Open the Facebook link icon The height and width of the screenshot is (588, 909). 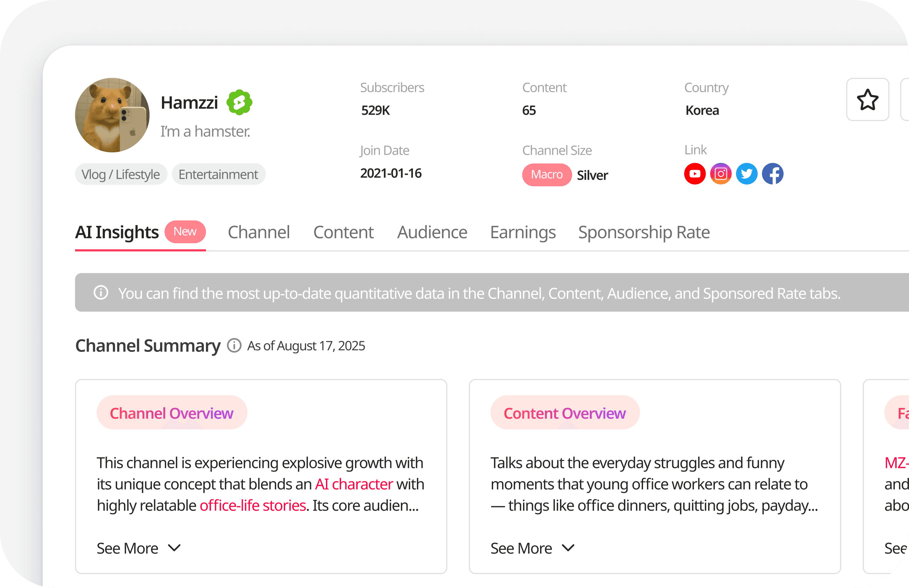(772, 174)
